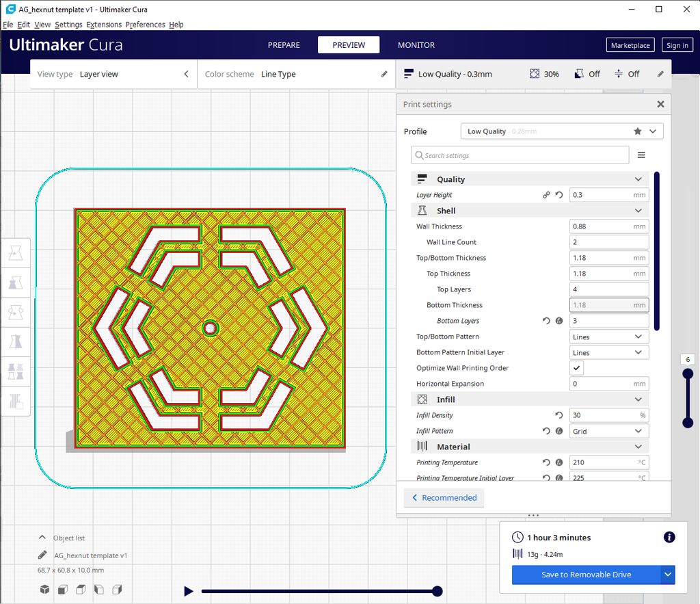Image resolution: width=700 pixels, height=604 pixels.
Task: Select the Rotate tool in left toolbar
Action: coord(16,312)
